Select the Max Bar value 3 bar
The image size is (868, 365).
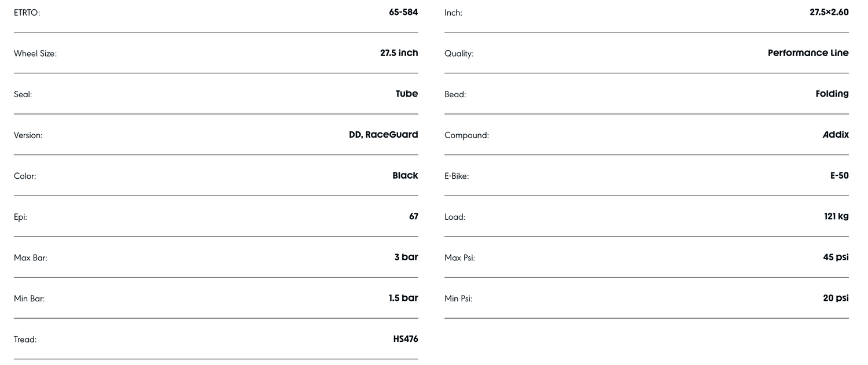coord(406,257)
